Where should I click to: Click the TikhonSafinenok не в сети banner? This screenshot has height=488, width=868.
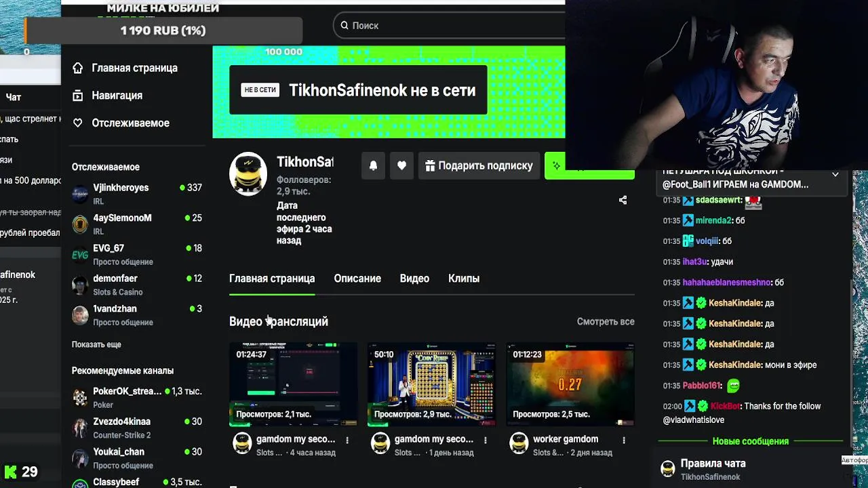[x=358, y=90]
